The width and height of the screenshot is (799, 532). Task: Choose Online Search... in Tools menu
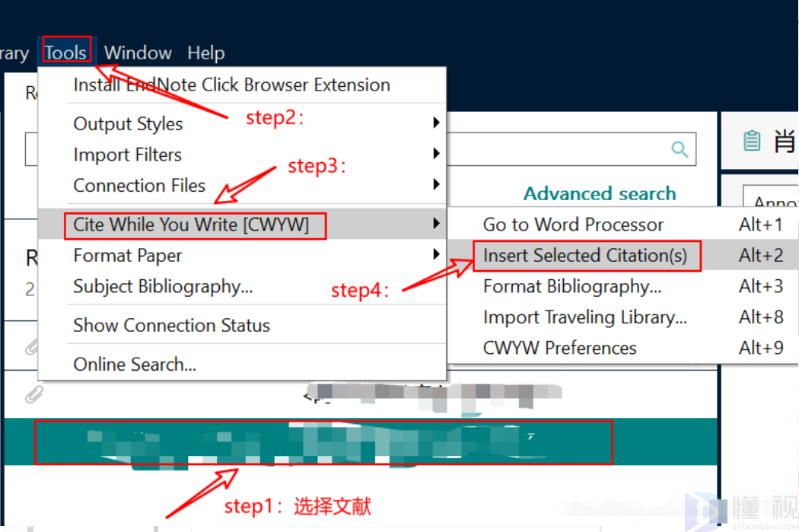(x=135, y=365)
